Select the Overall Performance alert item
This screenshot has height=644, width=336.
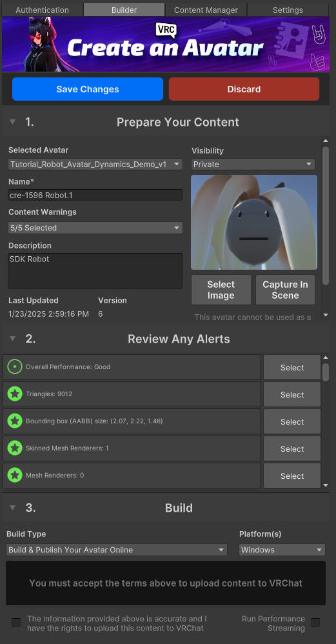[292, 368]
